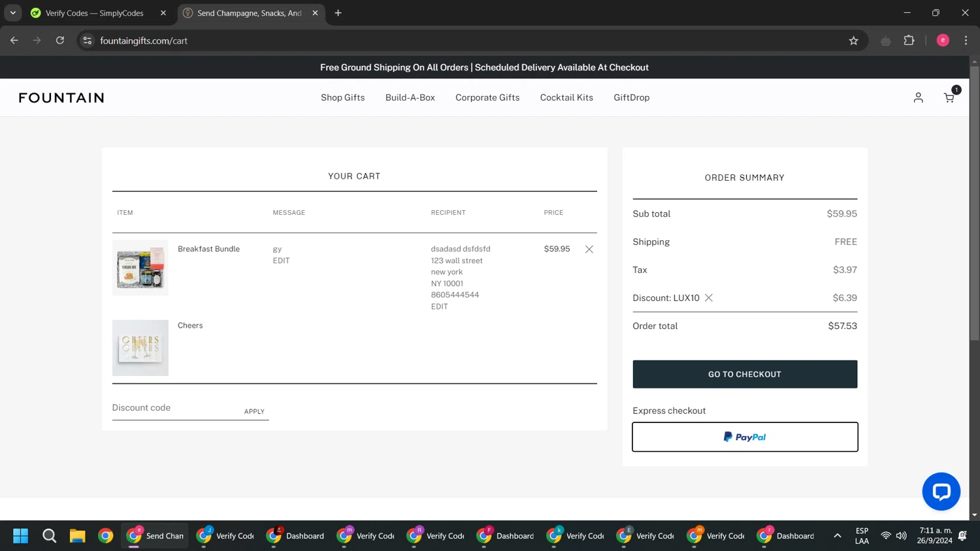Screen dimensions: 980x551
Task: Open Chrome menu three dots
Action: pos(966,40)
